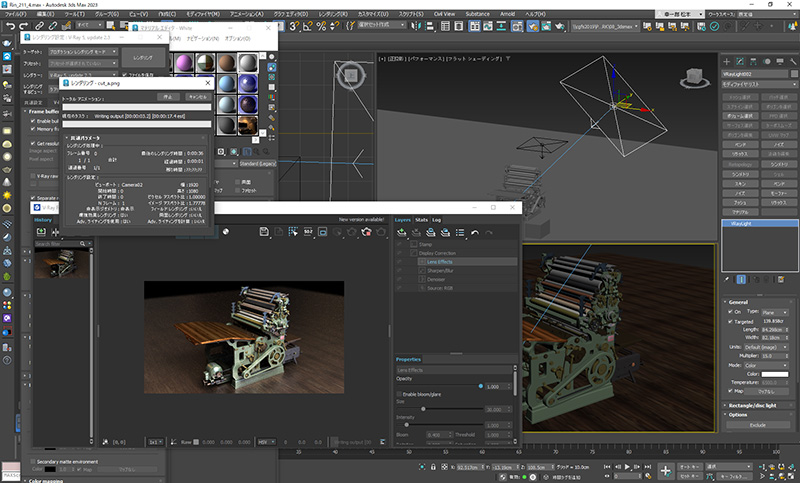Enable Secondary matte environment checkbox
800x483 pixels.
click(33, 462)
